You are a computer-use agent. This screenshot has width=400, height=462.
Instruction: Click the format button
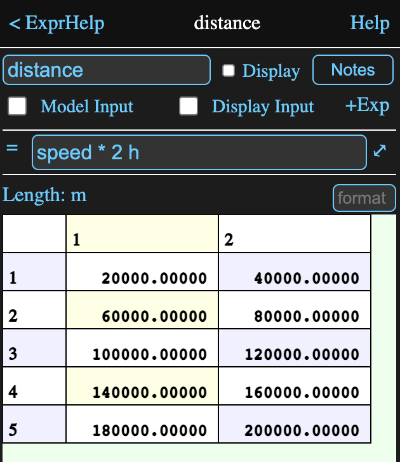click(364, 198)
